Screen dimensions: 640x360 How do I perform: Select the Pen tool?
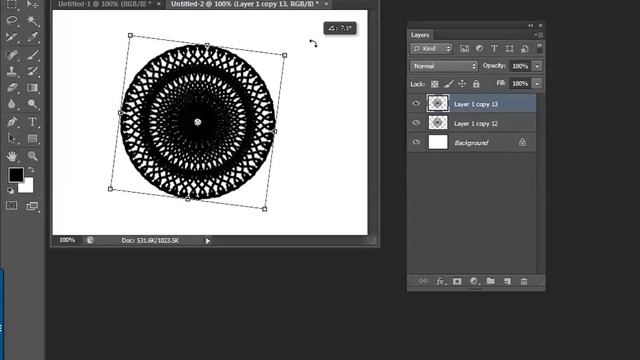[12, 122]
